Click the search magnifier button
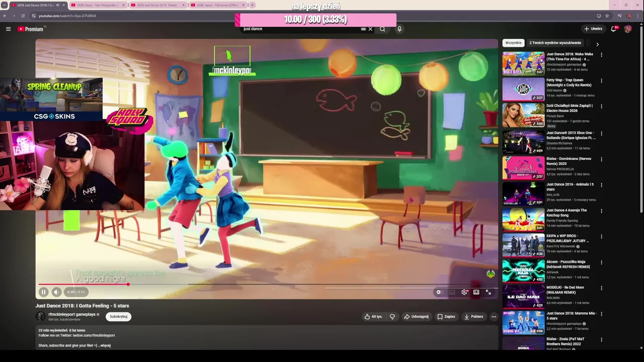 click(x=382, y=29)
